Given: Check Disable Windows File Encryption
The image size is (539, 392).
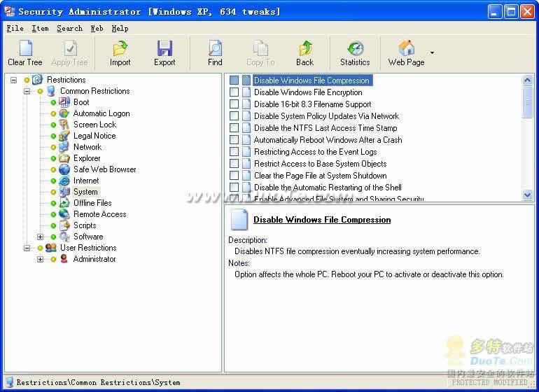Looking at the screenshot, I should 234,92.
